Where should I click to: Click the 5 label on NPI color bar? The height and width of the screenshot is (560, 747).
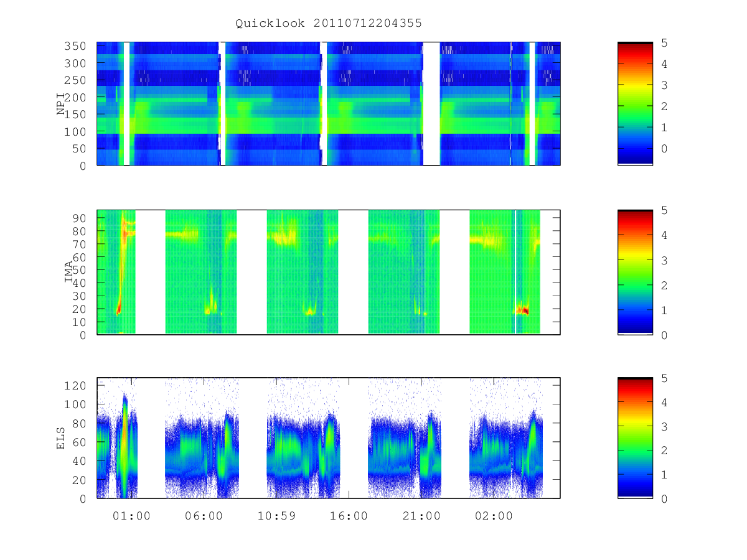tap(664, 43)
